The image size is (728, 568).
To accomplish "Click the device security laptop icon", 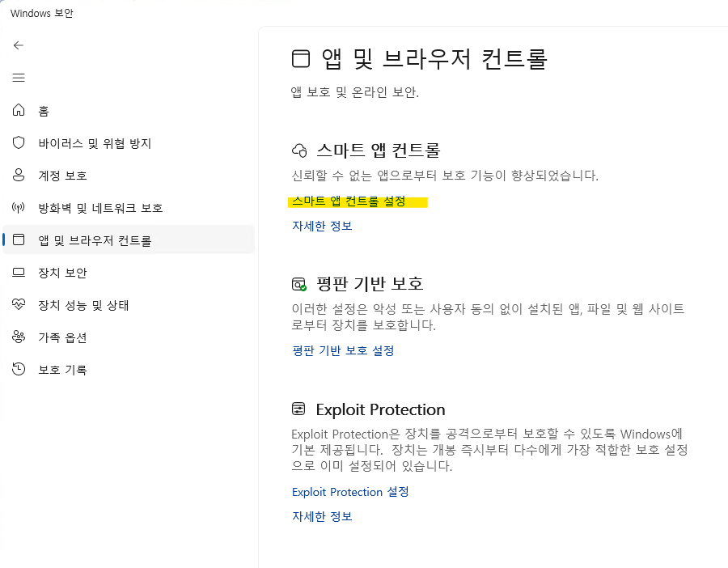I will (x=19, y=273).
